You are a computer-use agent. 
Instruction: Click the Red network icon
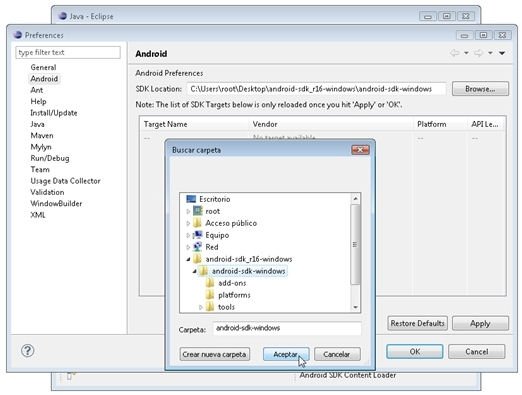[x=198, y=247]
